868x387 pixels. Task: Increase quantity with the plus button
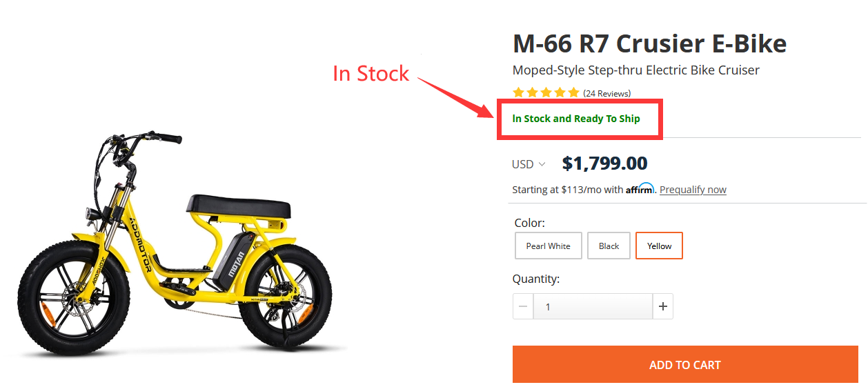(663, 306)
